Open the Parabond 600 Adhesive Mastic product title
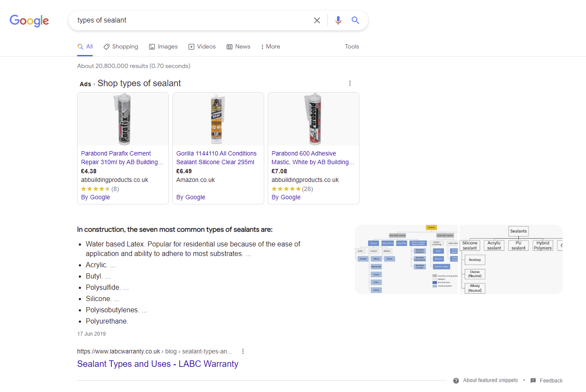 point(313,158)
